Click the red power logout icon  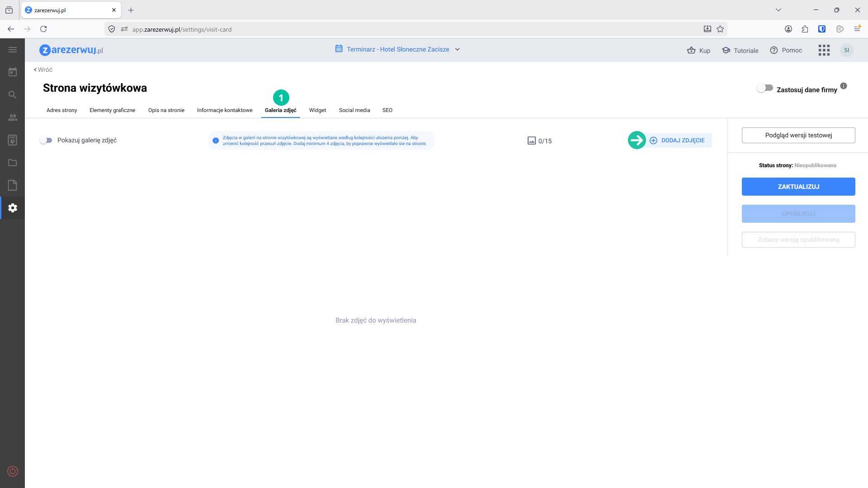pyautogui.click(x=13, y=471)
